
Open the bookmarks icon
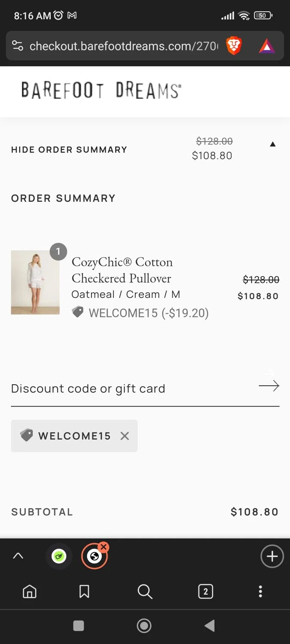click(x=84, y=592)
